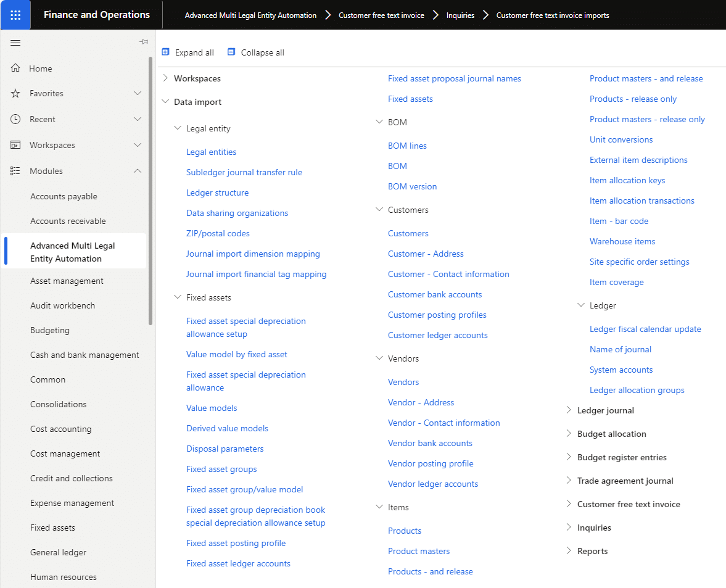Open Accounts receivable module

[x=68, y=221]
